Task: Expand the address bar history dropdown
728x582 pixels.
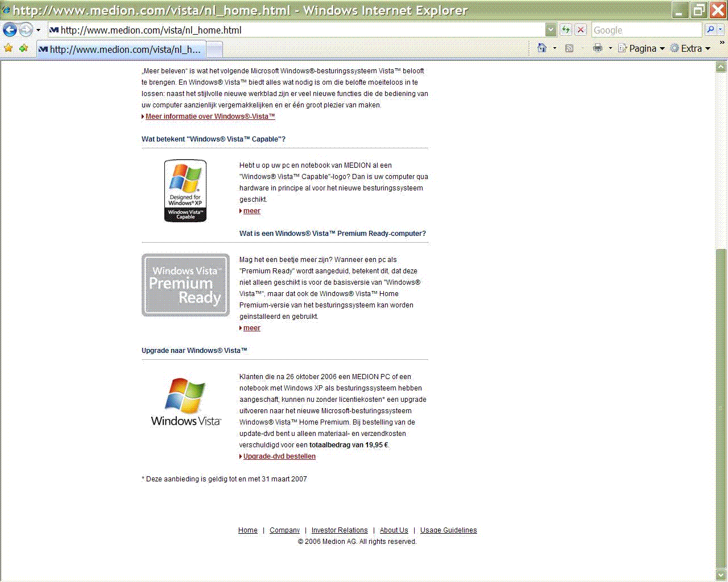Action: (551, 30)
